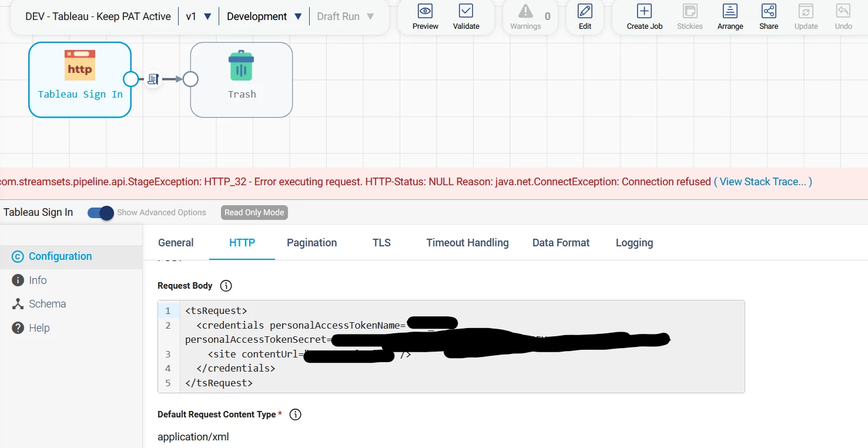Click the Tableau Sign In panel title

pyautogui.click(x=38, y=212)
